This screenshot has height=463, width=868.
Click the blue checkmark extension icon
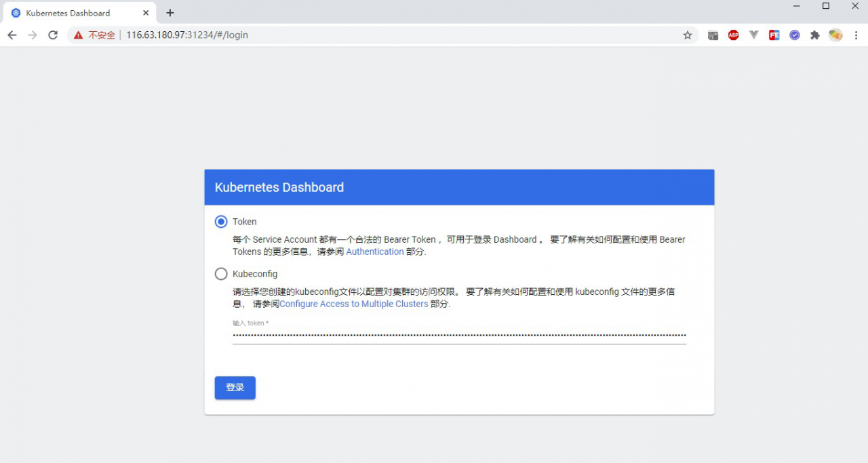pos(794,35)
